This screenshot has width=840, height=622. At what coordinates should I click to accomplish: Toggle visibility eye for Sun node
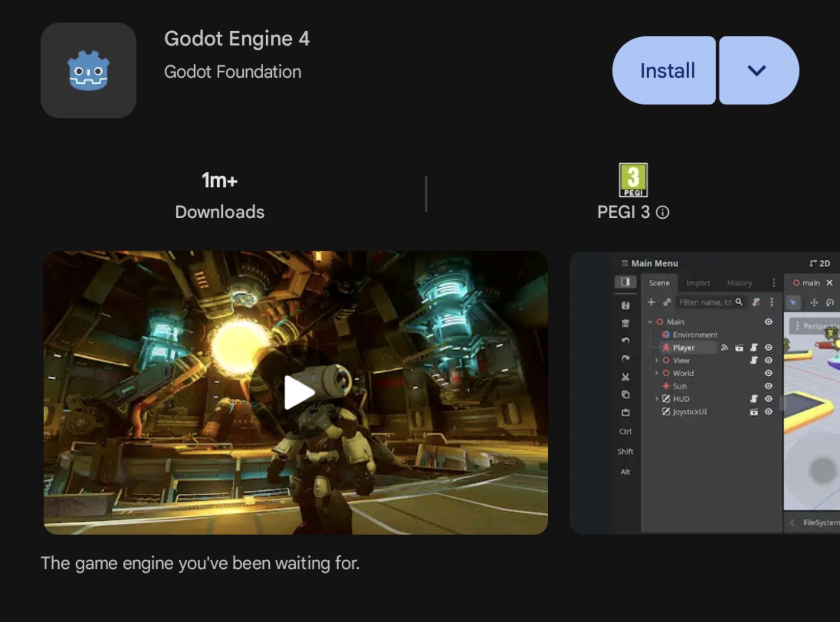(x=768, y=386)
